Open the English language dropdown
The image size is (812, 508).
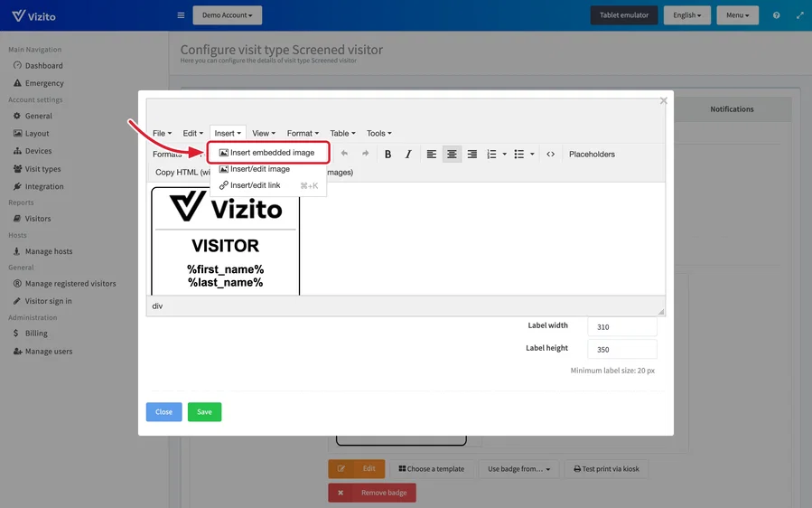click(x=686, y=15)
